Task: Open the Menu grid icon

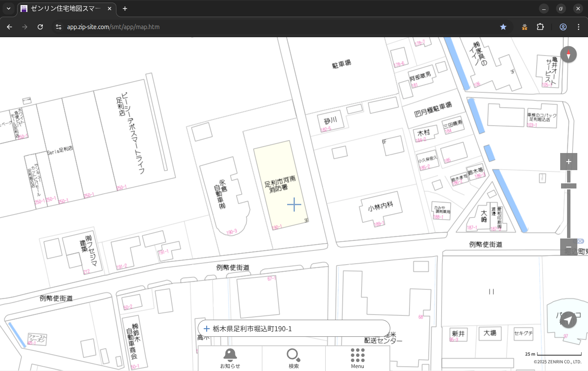Action: 357,358
